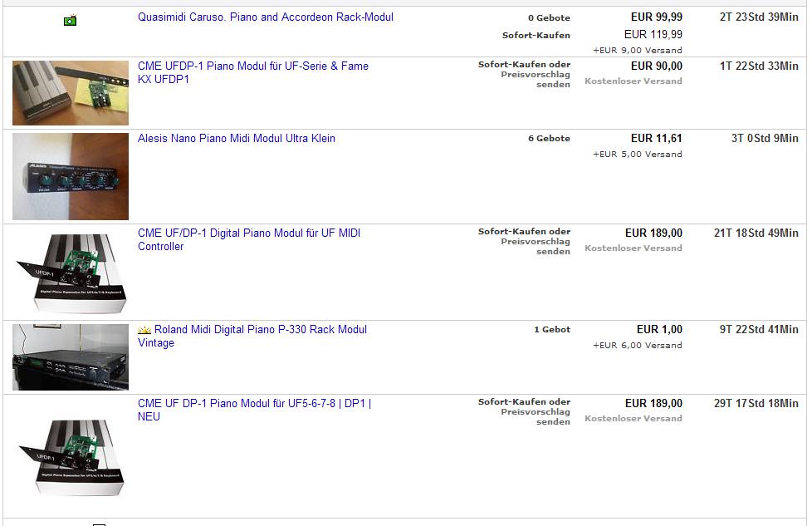Viewport: 812px width, 526px height.
Task: Click the Roland P-330 rack thumbnail
Action: [x=71, y=357]
